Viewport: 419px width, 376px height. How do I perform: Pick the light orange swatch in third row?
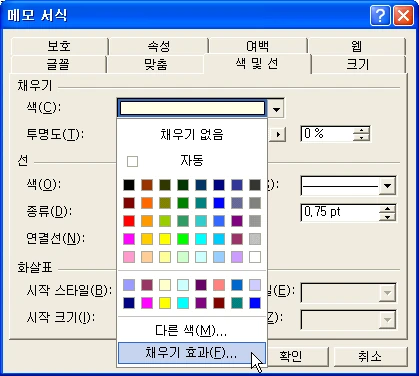[147, 221]
